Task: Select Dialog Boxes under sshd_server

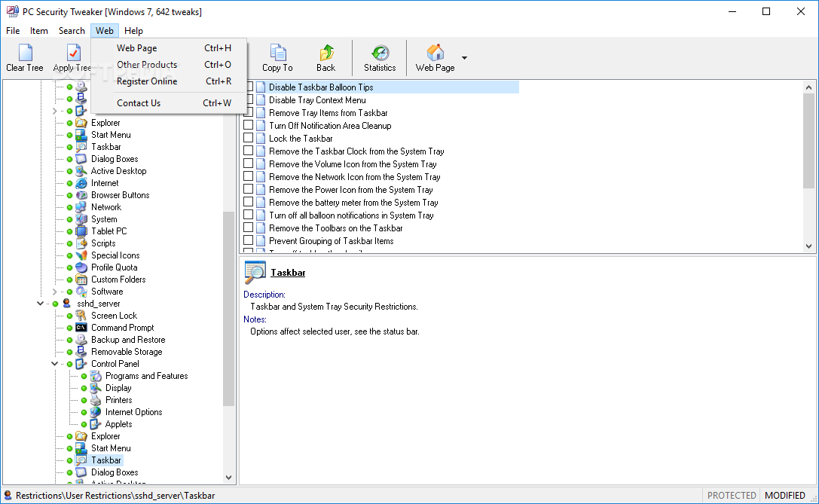Action: tap(115, 472)
